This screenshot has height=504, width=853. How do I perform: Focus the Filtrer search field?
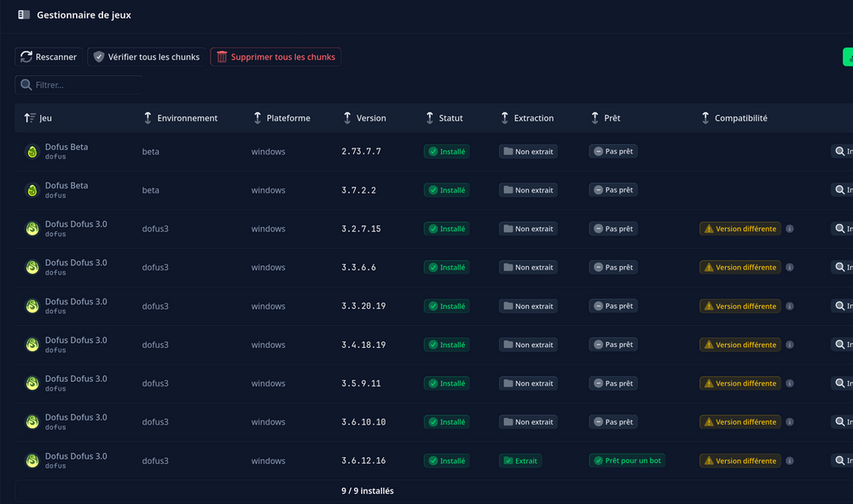[x=78, y=84]
